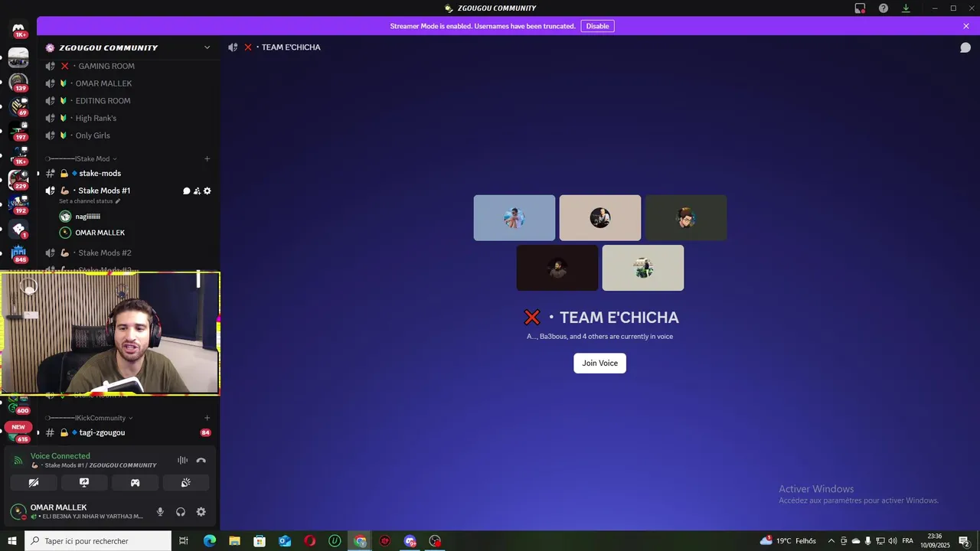Open Windows notification center
This screenshot has width=980, height=551.
click(965, 541)
